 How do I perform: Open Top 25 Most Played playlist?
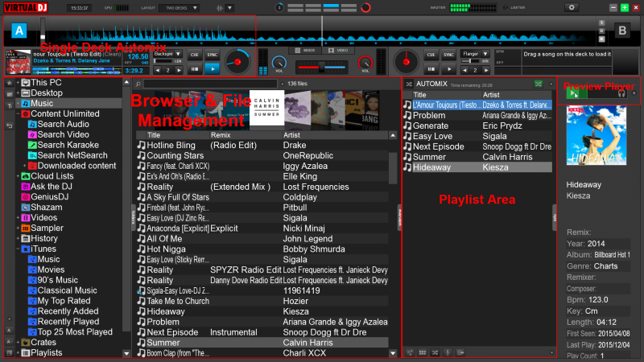[75, 331]
